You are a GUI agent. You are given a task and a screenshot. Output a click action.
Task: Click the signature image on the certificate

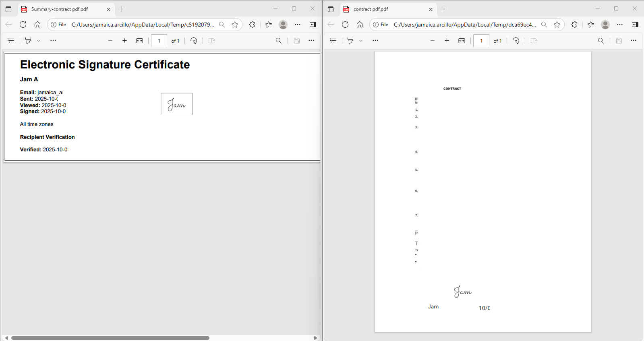click(176, 104)
